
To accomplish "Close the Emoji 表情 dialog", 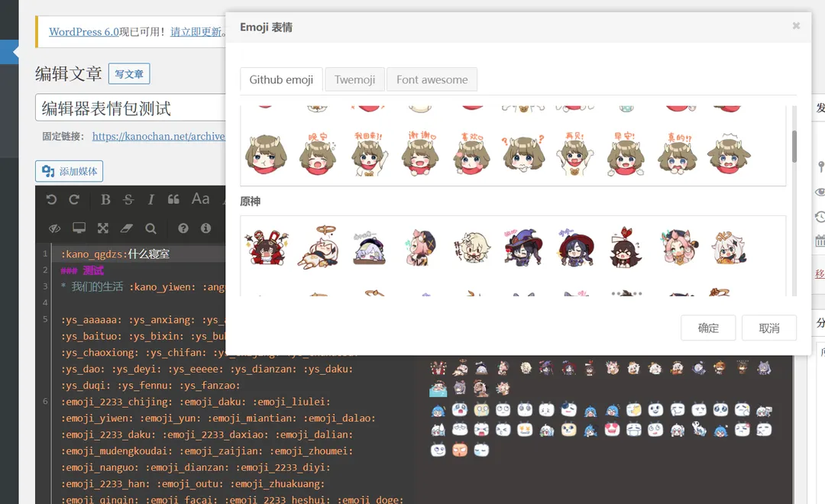I will [796, 26].
